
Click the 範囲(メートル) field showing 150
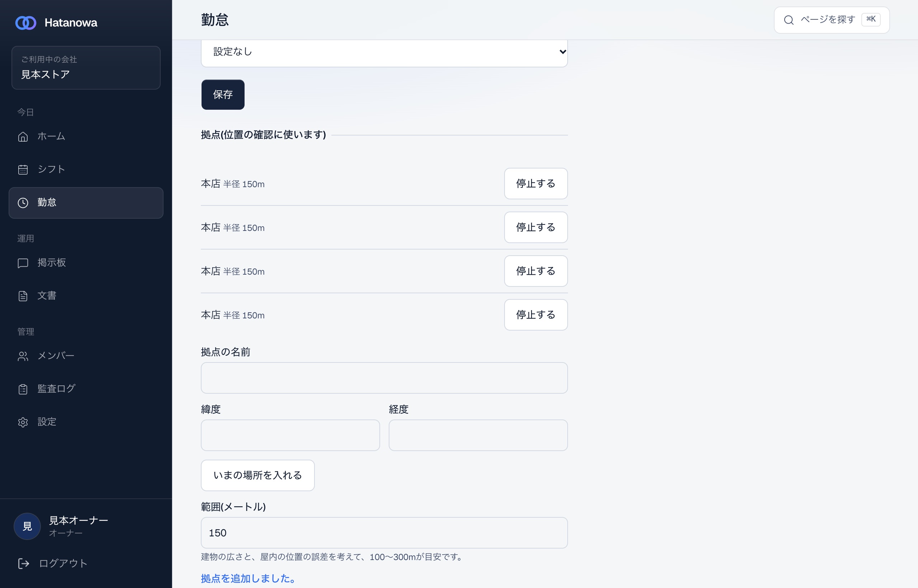384,533
